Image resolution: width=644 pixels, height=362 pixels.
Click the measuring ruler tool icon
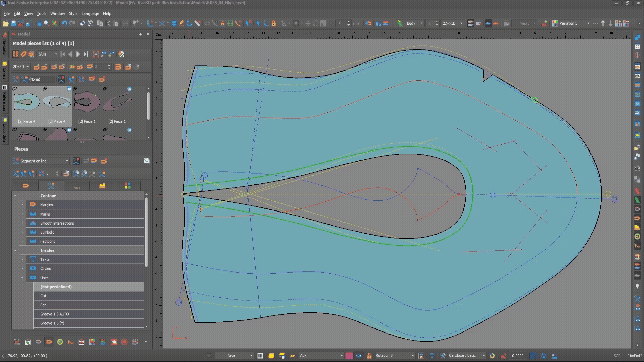point(198,23)
